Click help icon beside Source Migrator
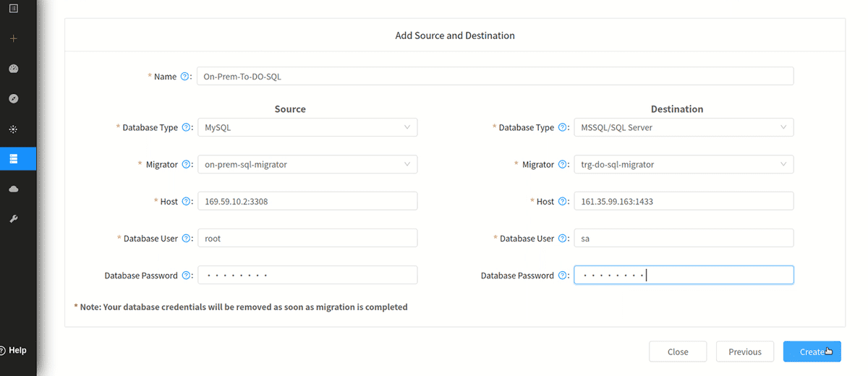This screenshot has height=376, width=868. (x=186, y=164)
